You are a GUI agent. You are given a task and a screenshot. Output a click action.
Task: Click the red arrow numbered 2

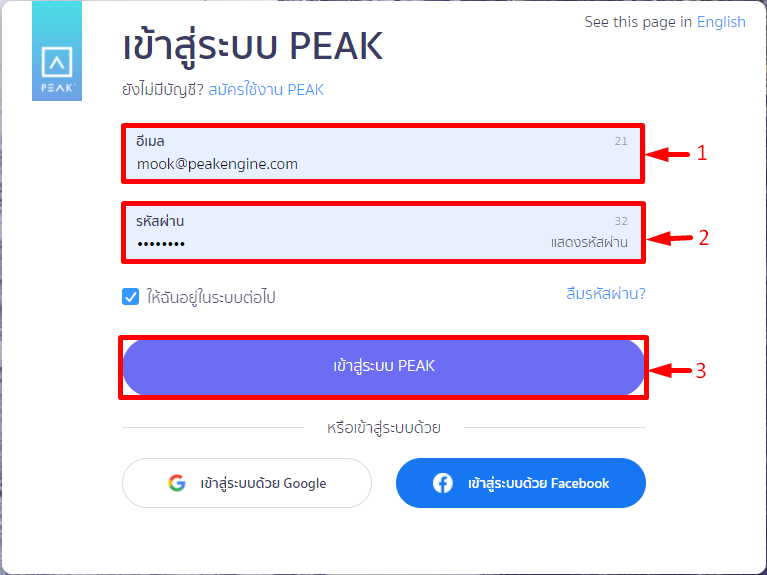tap(669, 239)
